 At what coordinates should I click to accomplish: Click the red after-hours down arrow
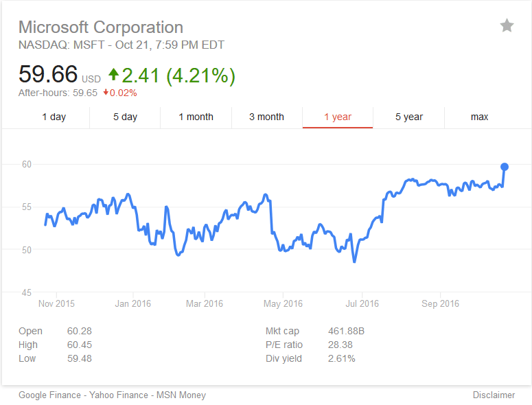coord(106,92)
